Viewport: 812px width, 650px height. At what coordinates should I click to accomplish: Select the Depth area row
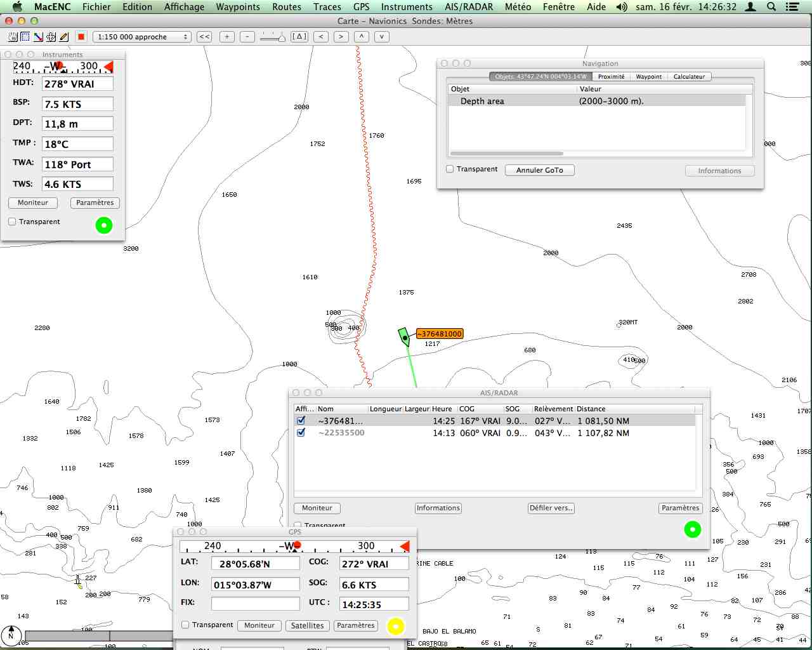coord(597,101)
